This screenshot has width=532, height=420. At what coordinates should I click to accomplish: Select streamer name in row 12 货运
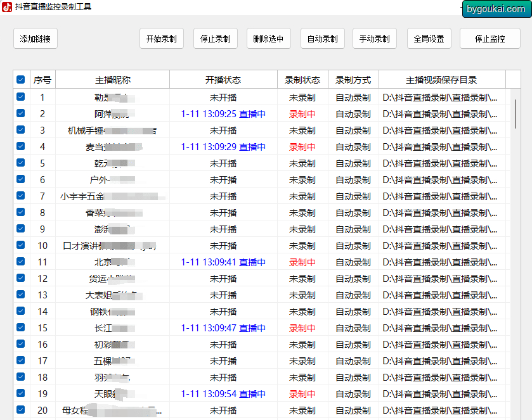(112, 279)
